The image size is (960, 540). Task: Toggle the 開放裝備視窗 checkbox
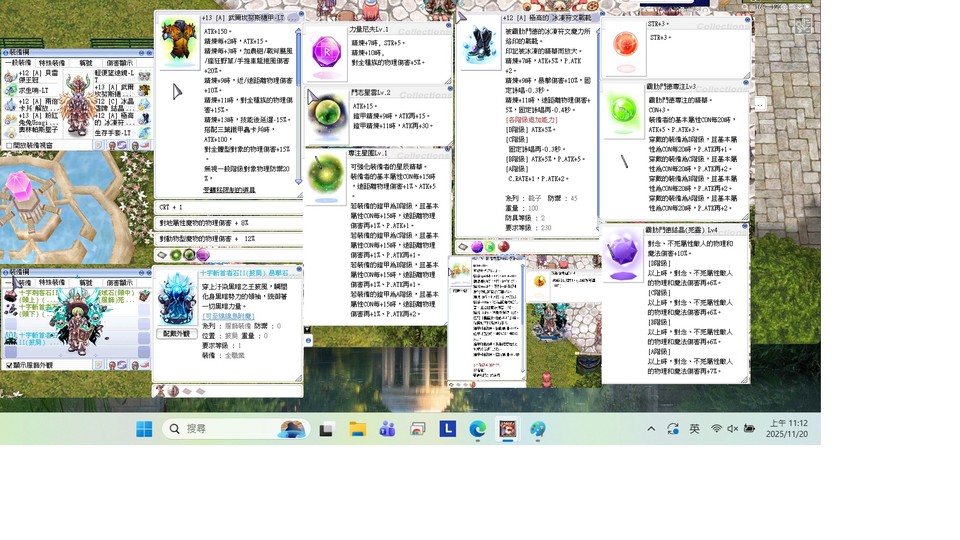click(x=9, y=145)
